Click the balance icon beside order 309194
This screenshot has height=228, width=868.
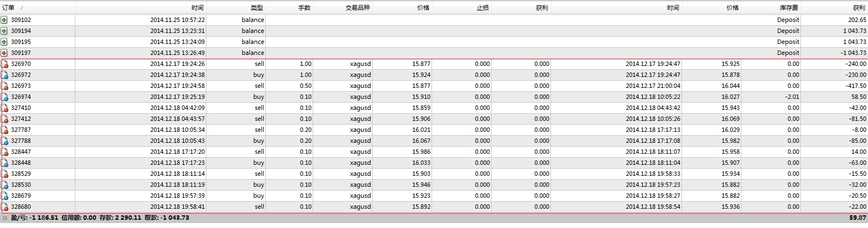tap(4, 31)
